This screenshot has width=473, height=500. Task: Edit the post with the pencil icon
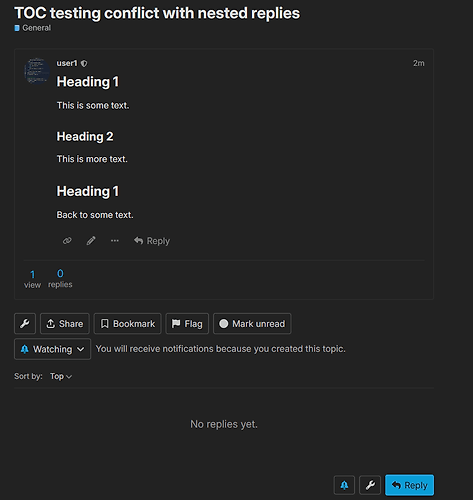click(x=91, y=240)
